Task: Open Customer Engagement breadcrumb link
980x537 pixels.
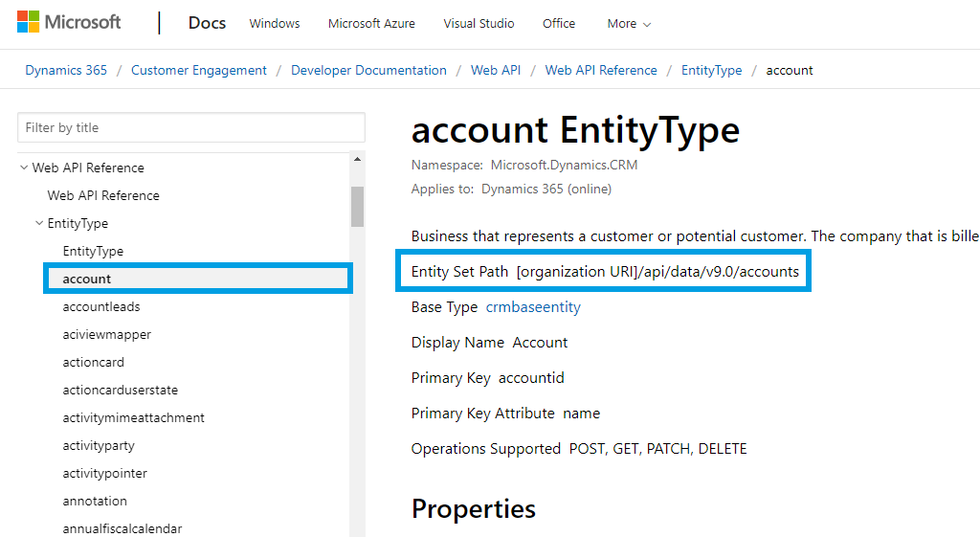Action: click(x=199, y=70)
